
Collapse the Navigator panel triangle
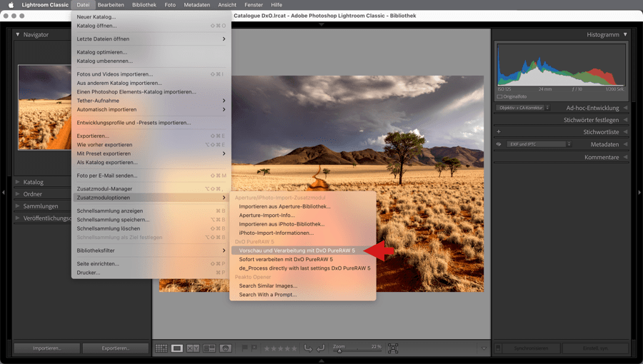[18, 34]
